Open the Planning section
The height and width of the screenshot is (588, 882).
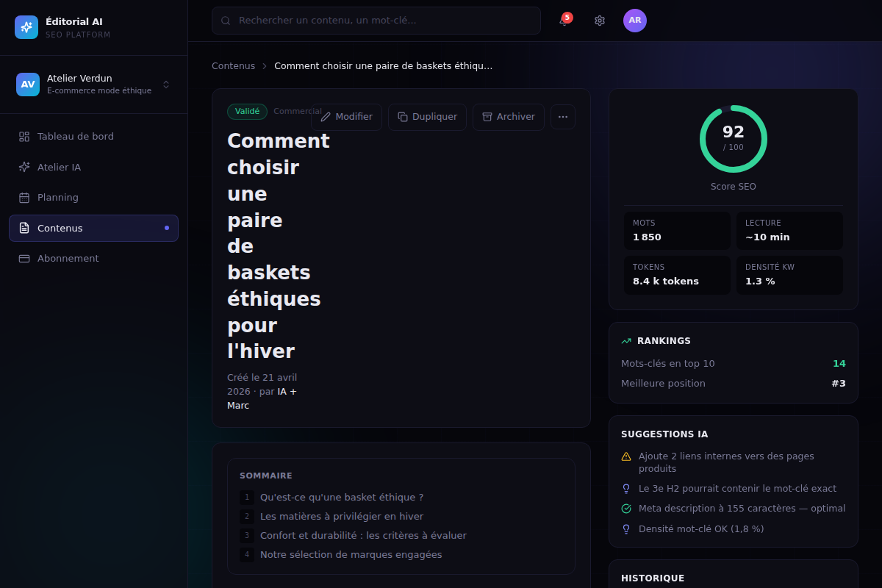[x=93, y=198]
